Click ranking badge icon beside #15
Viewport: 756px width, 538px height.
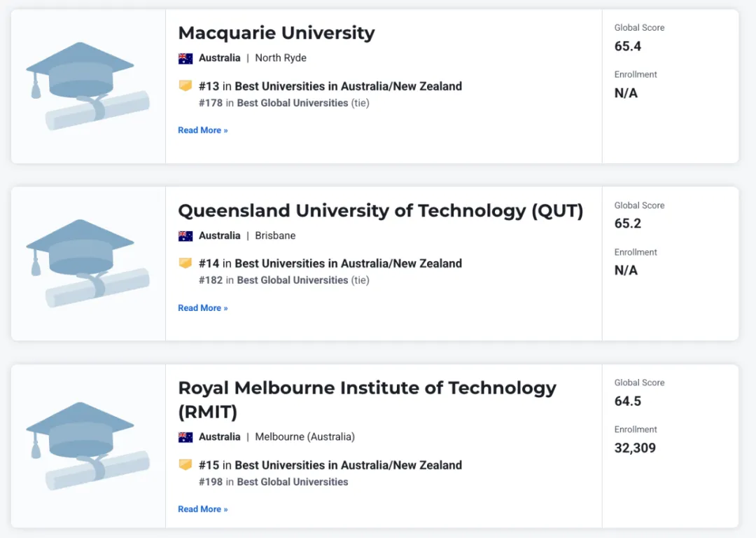click(x=185, y=464)
